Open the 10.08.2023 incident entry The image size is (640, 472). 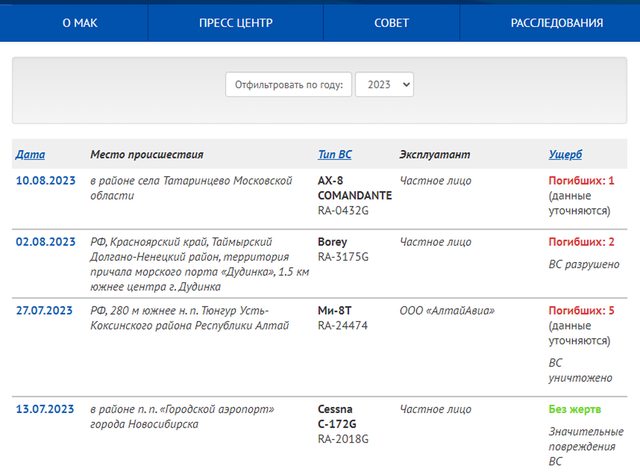click(46, 180)
